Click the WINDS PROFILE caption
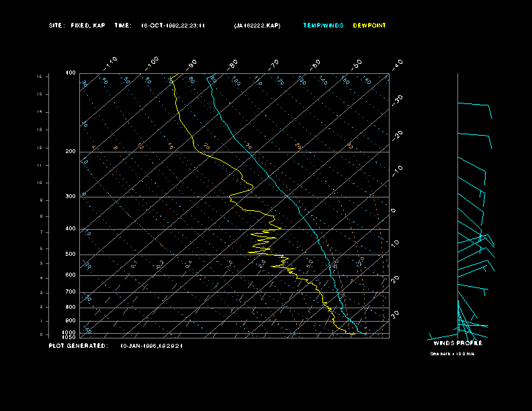The height and width of the screenshot is (411, 532). click(x=457, y=343)
